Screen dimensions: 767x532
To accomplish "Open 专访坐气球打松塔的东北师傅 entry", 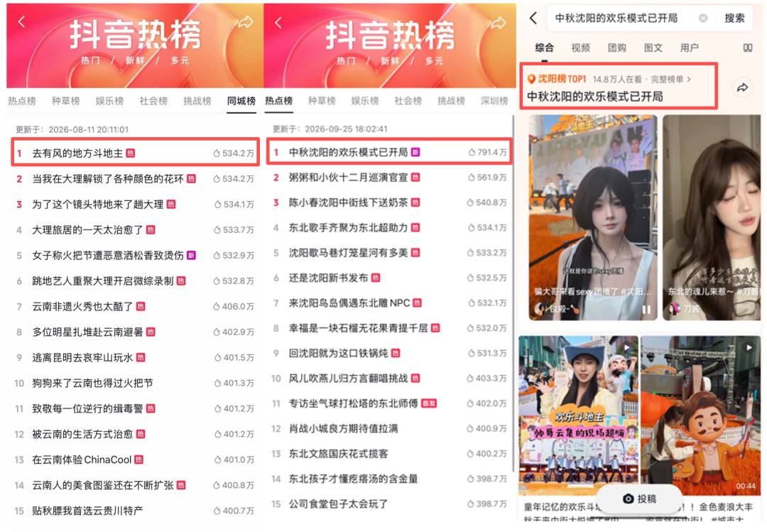I will coord(389,403).
